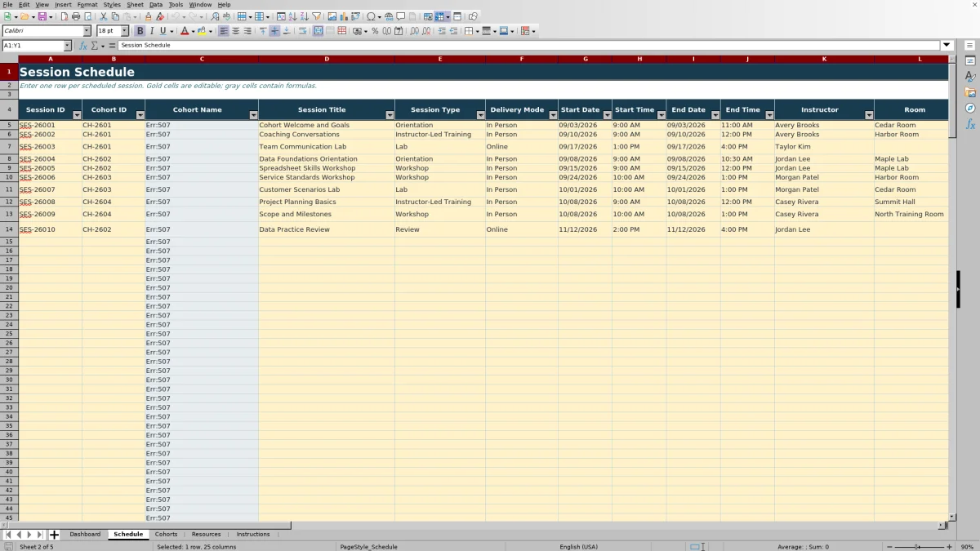Image resolution: width=980 pixels, height=551 pixels.
Task: Toggle Bold formatting
Action: coord(140,31)
